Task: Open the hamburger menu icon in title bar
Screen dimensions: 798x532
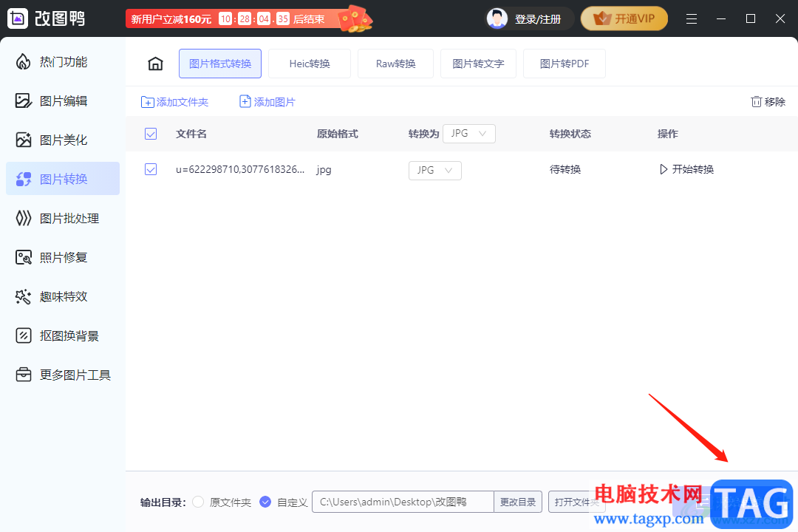Action: (x=691, y=18)
